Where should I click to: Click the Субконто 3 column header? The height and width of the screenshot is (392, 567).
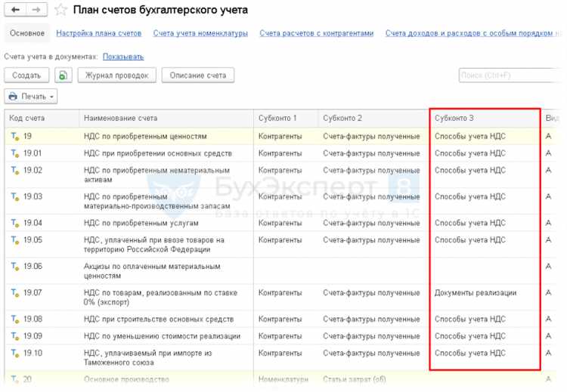485,119
